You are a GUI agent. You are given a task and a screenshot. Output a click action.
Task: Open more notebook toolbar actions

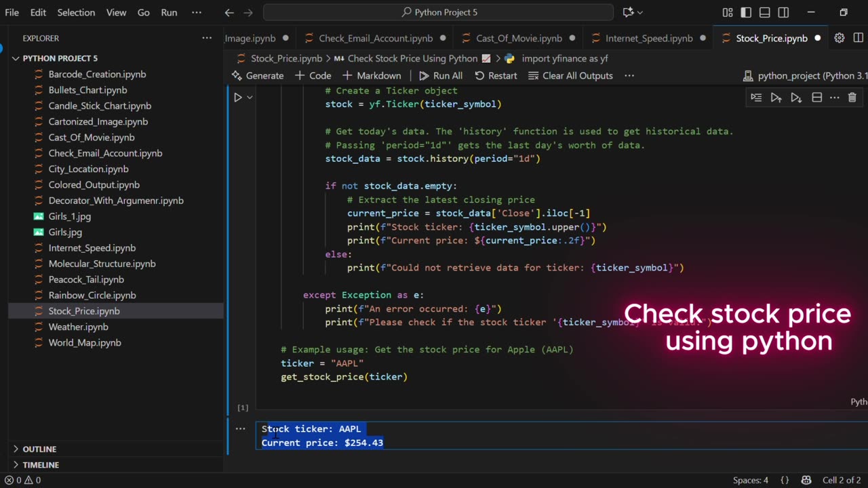(x=629, y=75)
